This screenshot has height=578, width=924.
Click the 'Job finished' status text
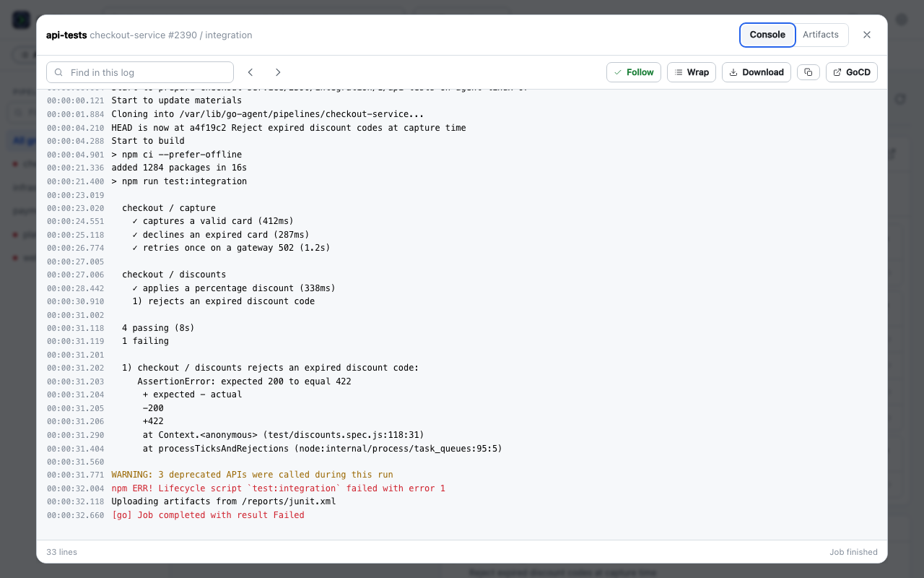[x=853, y=552]
